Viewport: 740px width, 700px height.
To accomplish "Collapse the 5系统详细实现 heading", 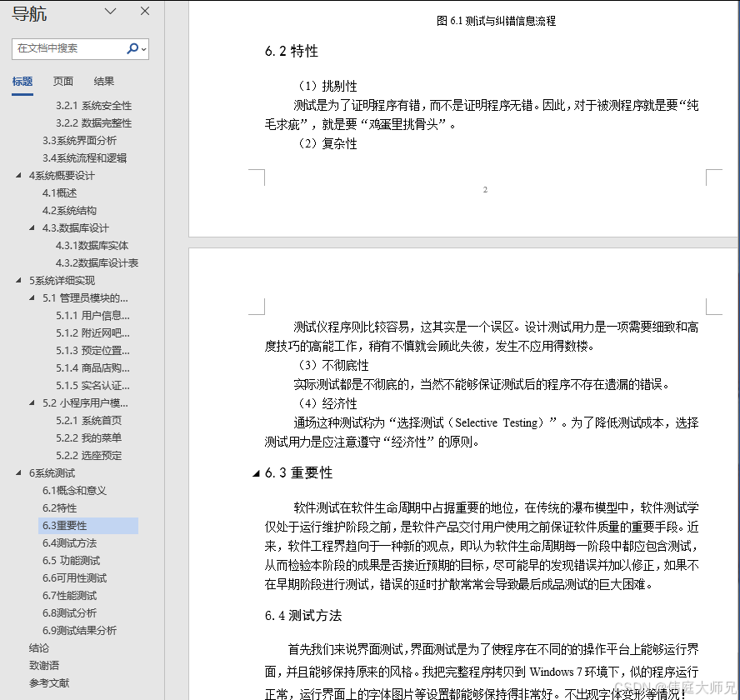I will point(18,280).
